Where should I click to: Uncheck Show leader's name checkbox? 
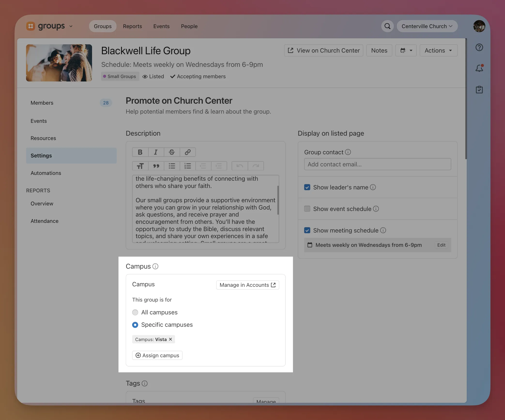pos(307,187)
